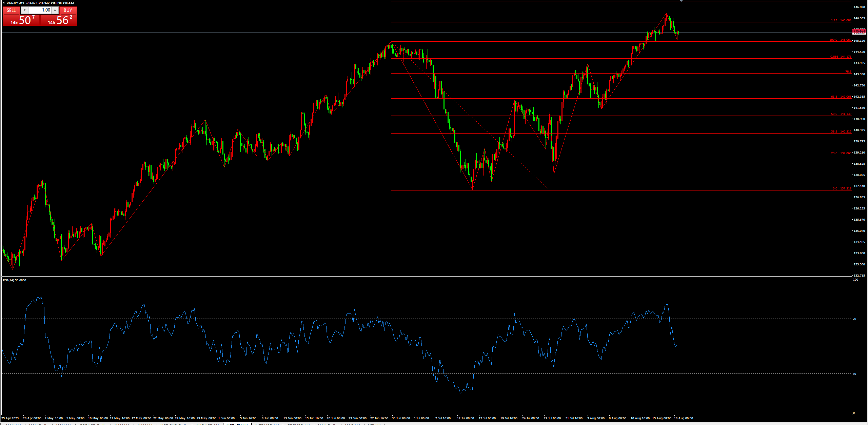The image size is (868, 425).
Task: Click 143.350 on the price scale
Action: [859, 74]
